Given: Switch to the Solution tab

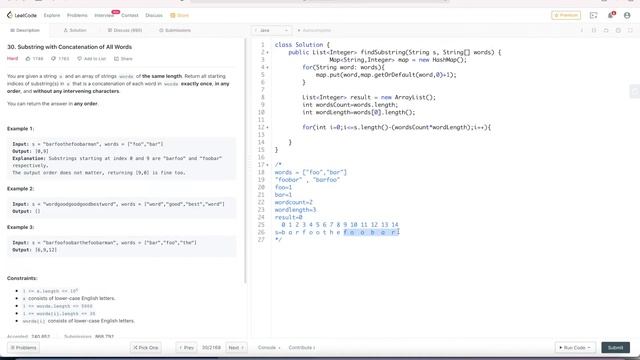Looking at the screenshot, I should pos(75,30).
